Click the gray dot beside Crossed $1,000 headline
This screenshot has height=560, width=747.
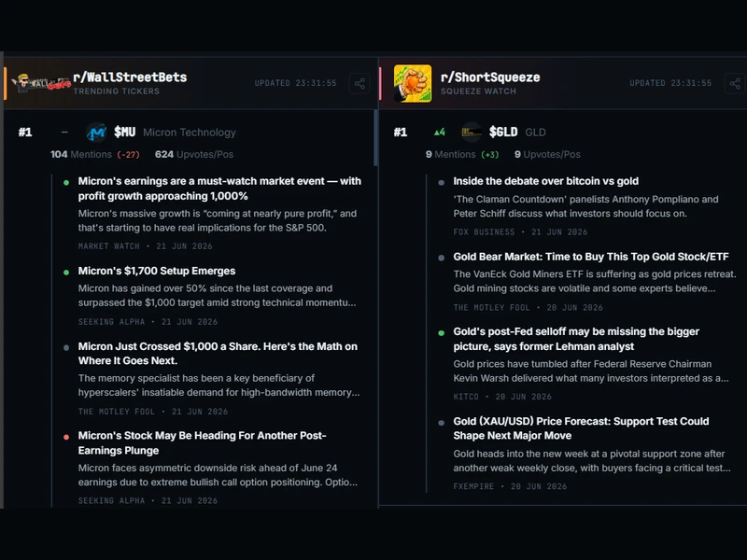tap(66, 347)
